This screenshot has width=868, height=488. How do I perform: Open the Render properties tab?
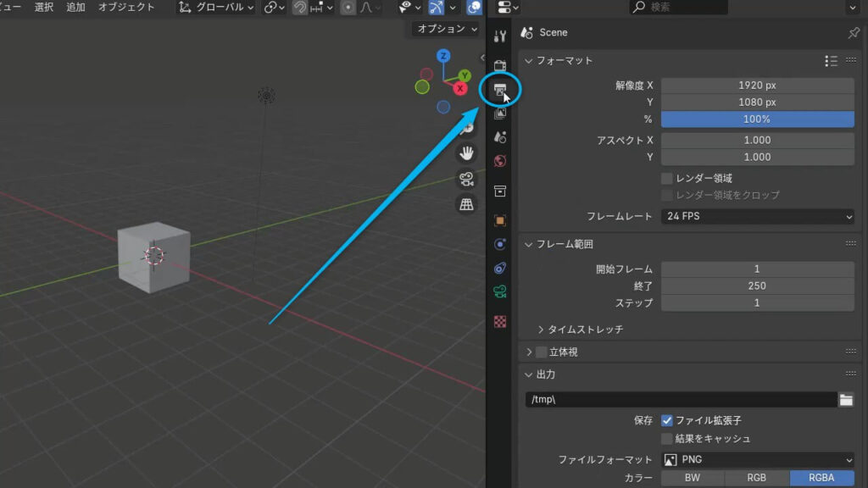(x=500, y=65)
